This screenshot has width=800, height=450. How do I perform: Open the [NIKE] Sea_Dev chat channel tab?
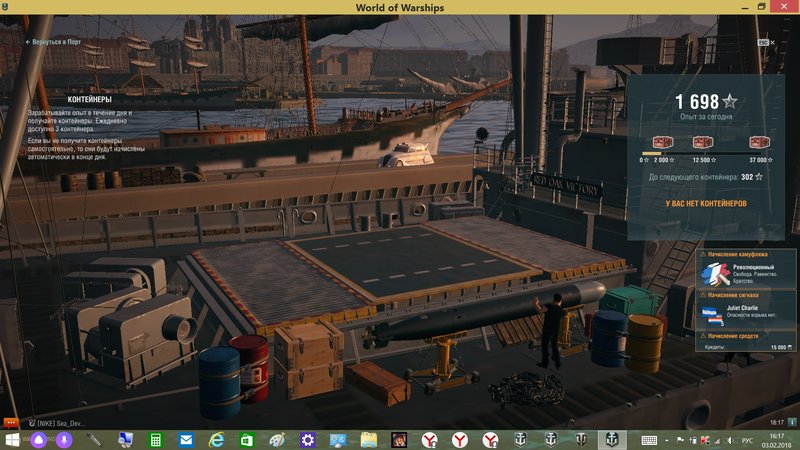point(57,423)
